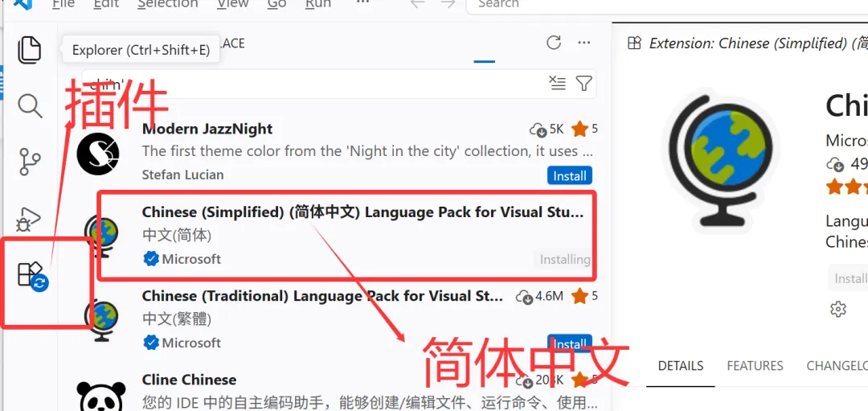The width and height of the screenshot is (868, 411).
Task: Click star rating in extension details
Action: [x=847, y=187]
